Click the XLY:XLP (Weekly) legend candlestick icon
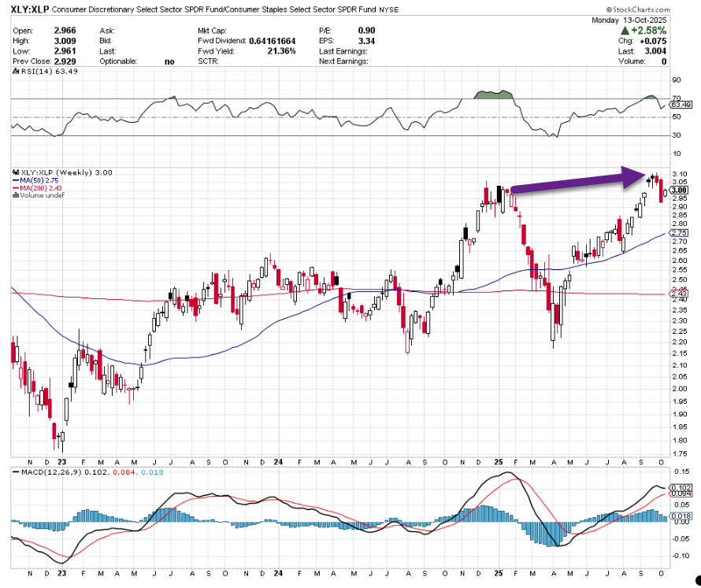The image size is (701, 588). (x=14, y=172)
